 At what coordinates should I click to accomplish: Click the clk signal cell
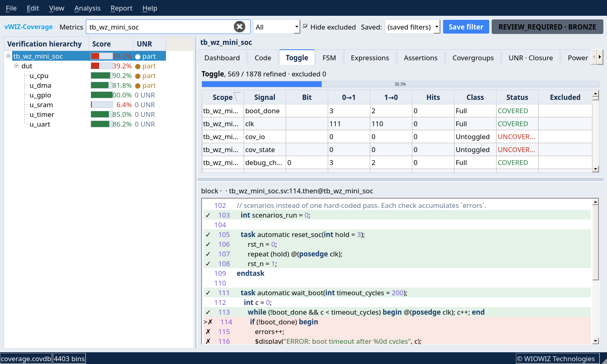click(265, 124)
